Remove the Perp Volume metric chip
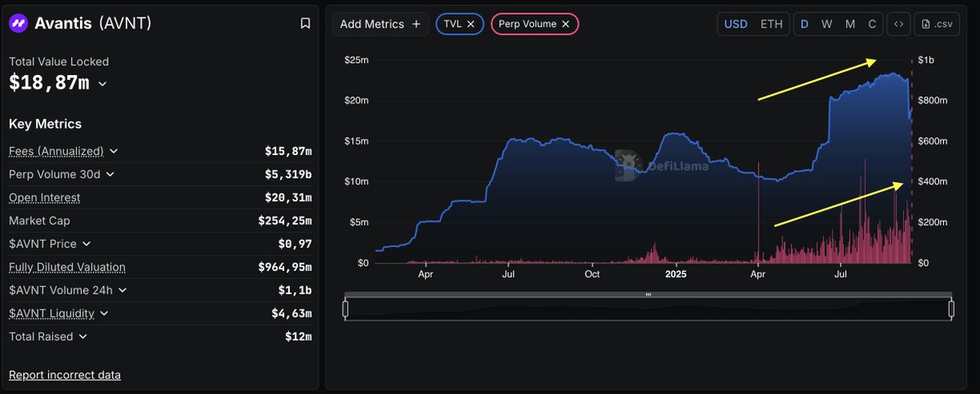The height and width of the screenshot is (394, 980). point(565,24)
